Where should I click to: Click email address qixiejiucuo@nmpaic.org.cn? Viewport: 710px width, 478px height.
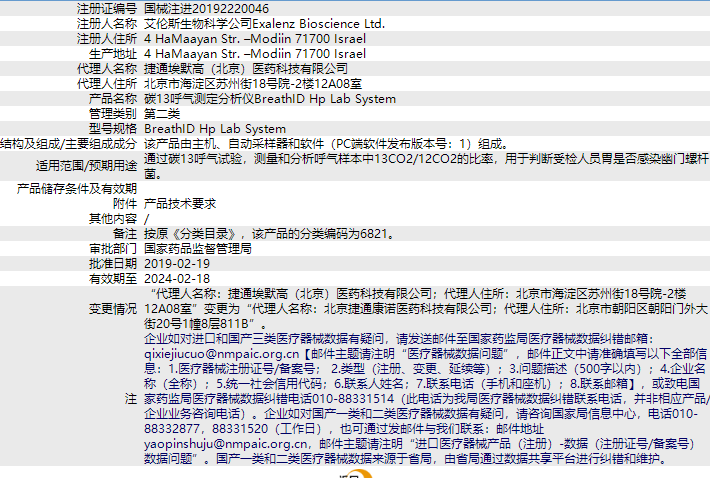coord(222,354)
